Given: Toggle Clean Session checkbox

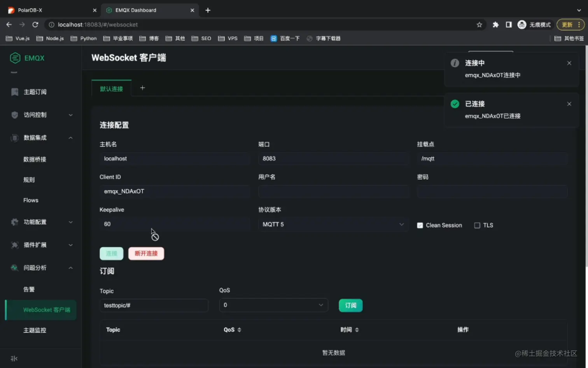Looking at the screenshot, I should [420, 225].
